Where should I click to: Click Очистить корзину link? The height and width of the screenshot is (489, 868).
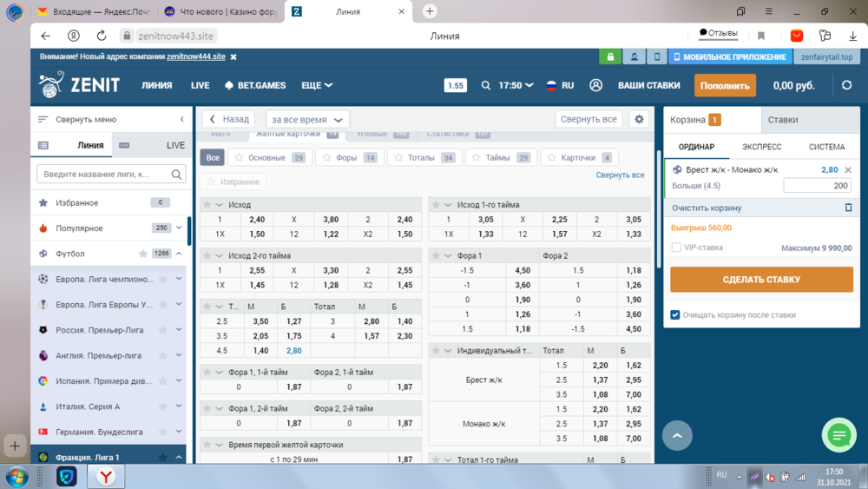[x=707, y=208]
